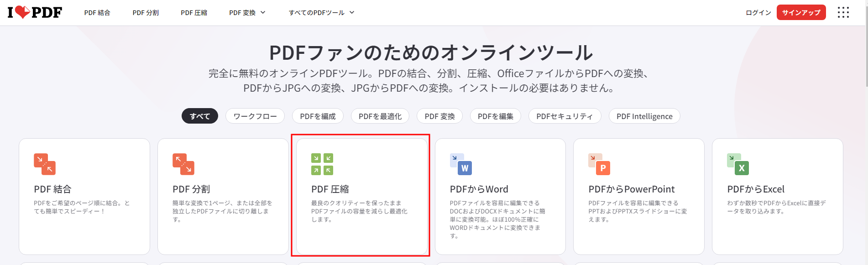
Task: Open the PDFからPowerPoint card title
Action: coord(632,189)
